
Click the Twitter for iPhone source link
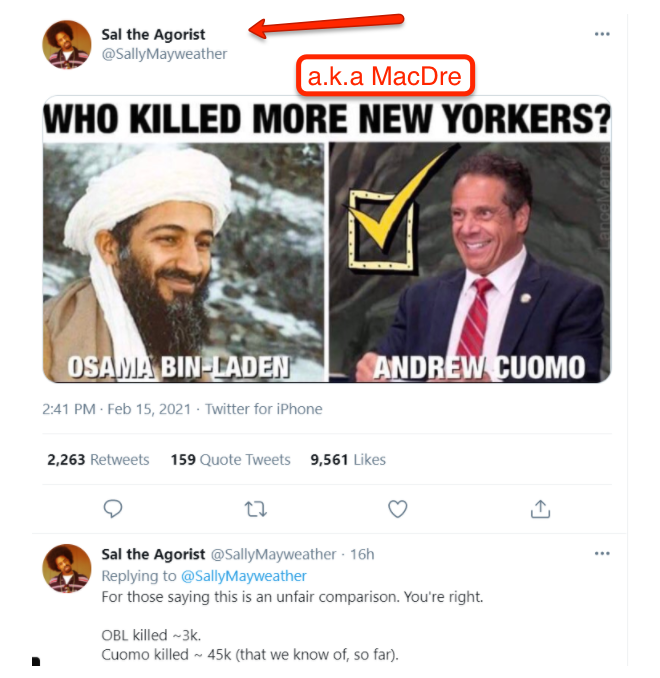[x=264, y=409]
